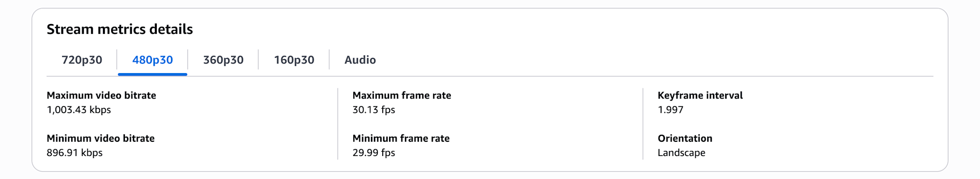Select the 30.13 fps value
The image size is (980, 179).
pos(374,110)
